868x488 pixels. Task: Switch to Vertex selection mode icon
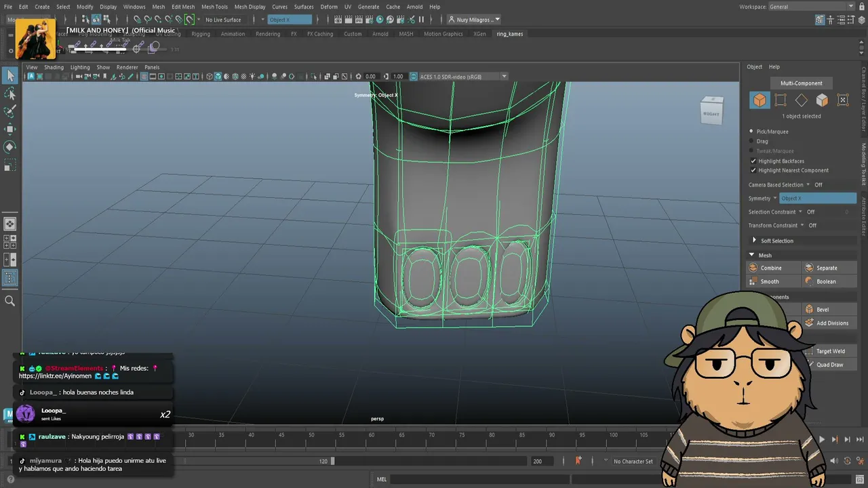(x=781, y=100)
